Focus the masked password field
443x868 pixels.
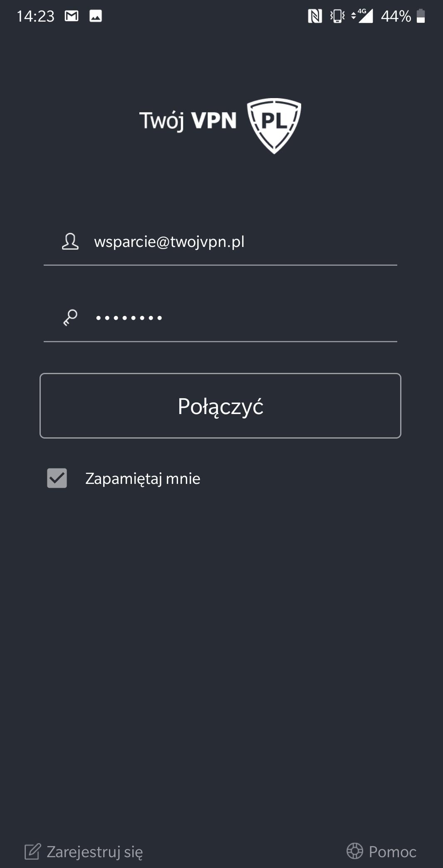220,318
